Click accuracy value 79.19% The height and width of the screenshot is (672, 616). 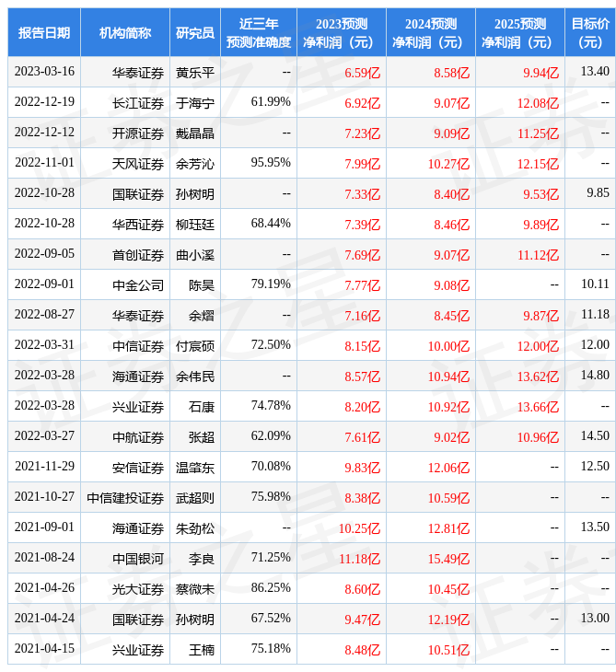pyautogui.click(x=271, y=284)
